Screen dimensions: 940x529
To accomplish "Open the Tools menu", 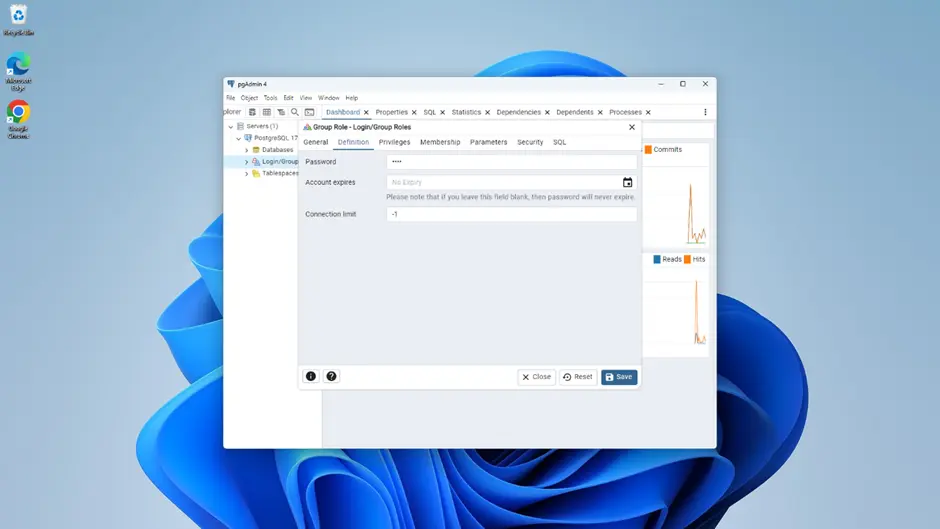I will 270,98.
